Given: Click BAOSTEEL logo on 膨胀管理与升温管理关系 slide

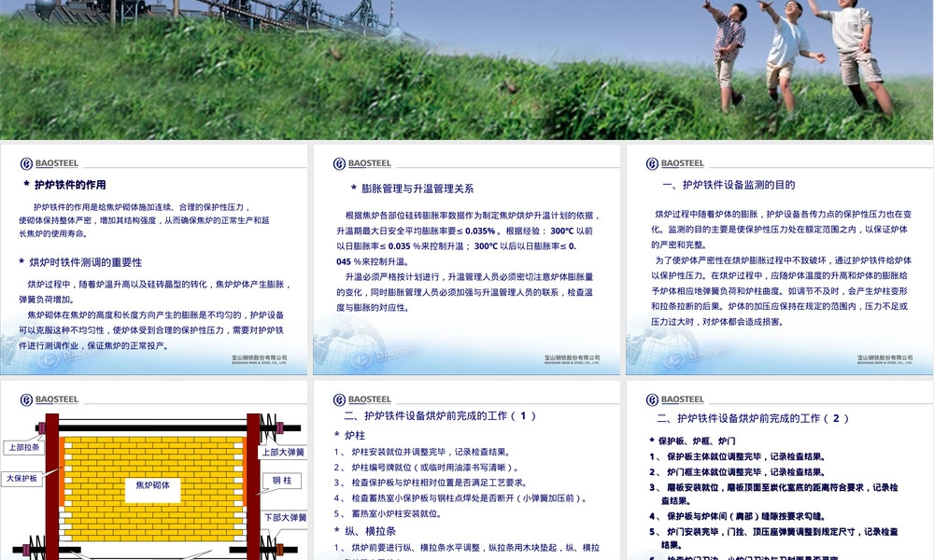Looking at the screenshot, I should pyautogui.click(x=361, y=163).
